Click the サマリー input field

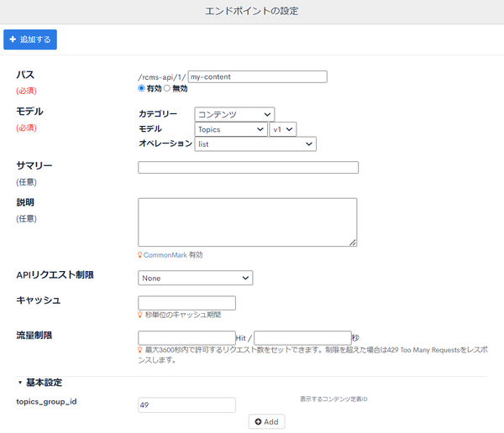(248, 167)
